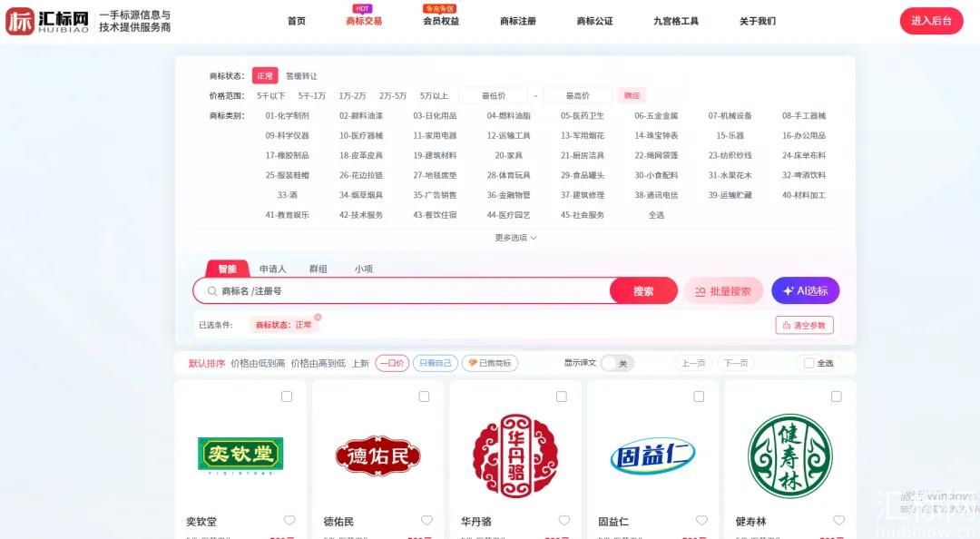Select the 德佑民 trademark checkbox
The width and height of the screenshot is (980, 539).
[x=425, y=397]
